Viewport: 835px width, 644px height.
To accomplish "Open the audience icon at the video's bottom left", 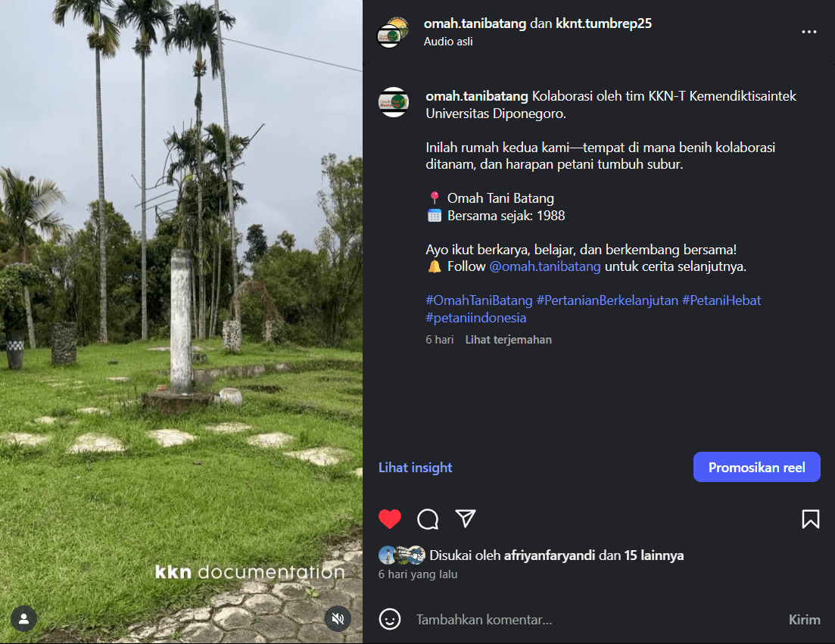I will (23, 619).
